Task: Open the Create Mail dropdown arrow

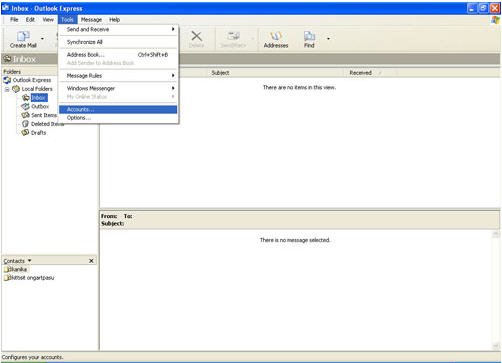Action: (x=42, y=39)
